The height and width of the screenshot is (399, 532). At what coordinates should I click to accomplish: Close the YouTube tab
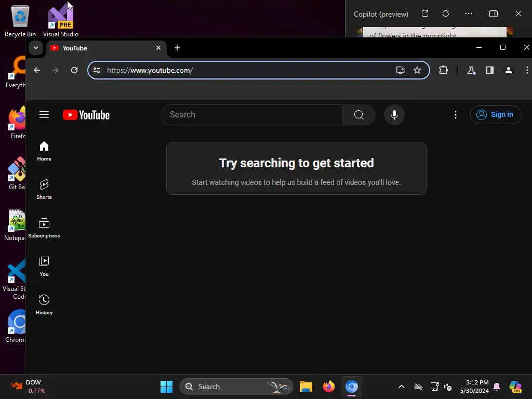pos(158,48)
